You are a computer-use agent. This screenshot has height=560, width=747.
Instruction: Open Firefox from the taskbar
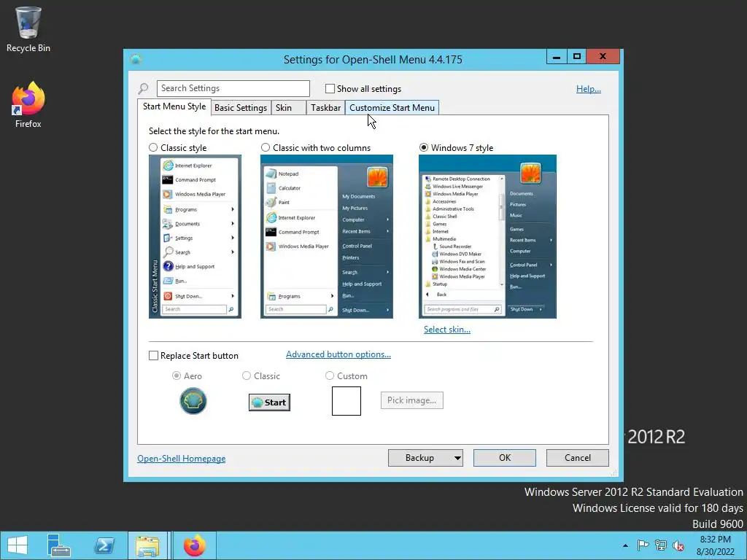point(194,545)
